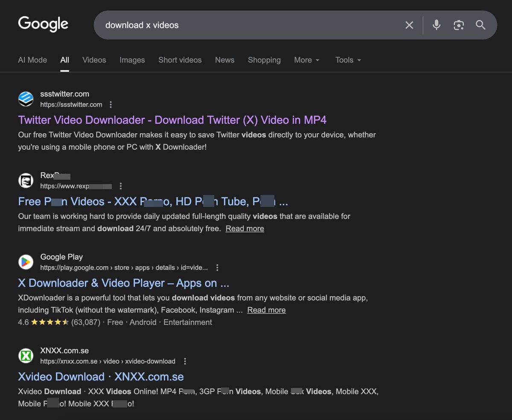Open Twitter Video Downloader result title
The width and height of the screenshot is (512, 420).
click(172, 120)
